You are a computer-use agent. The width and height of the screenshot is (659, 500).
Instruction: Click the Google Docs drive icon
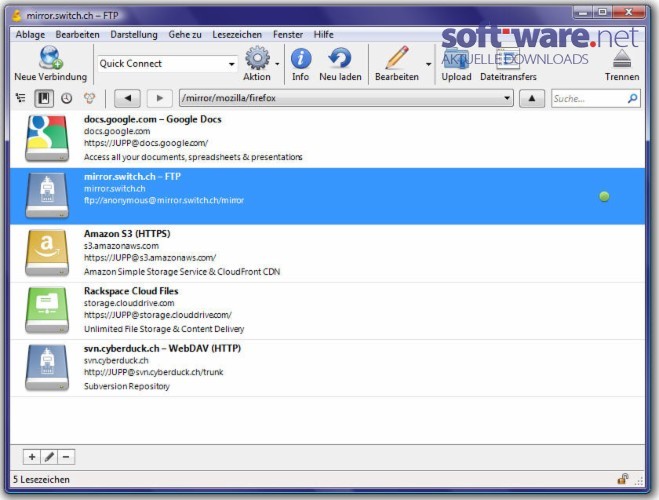(x=47, y=138)
